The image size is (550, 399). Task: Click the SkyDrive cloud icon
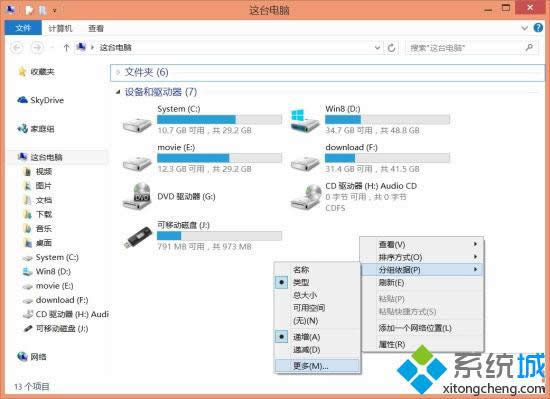(x=22, y=100)
